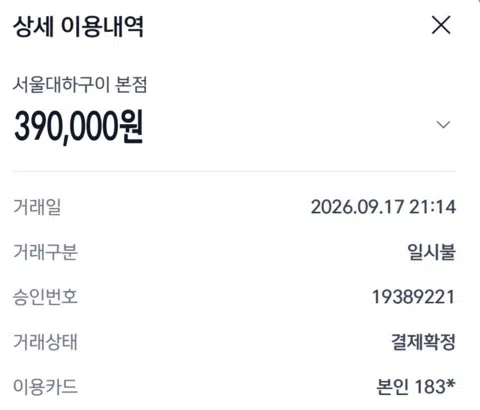This screenshot has height=410, width=480.
Task: Click the 본인 cardholder text
Action: click(x=392, y=387)
